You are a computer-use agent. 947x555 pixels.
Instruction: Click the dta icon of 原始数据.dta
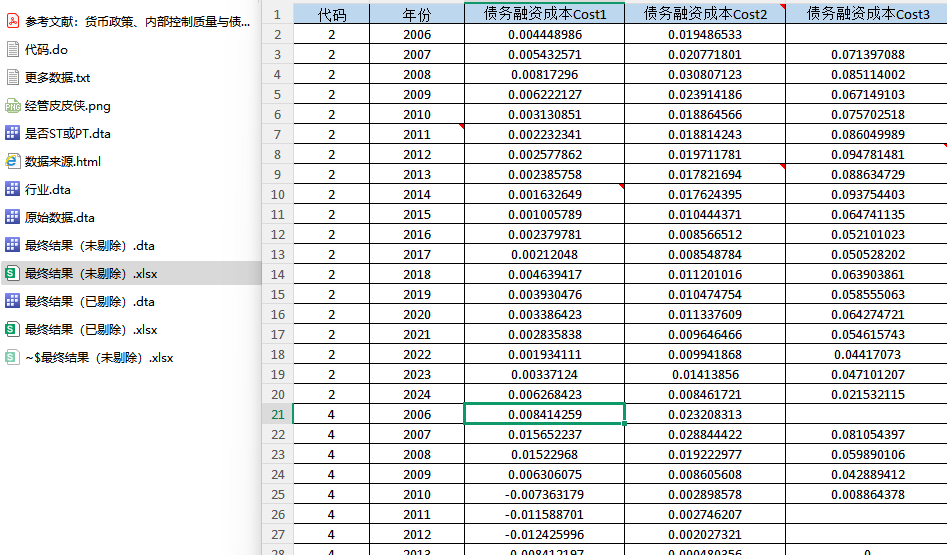pyautogui.click(x=13, y=217)
